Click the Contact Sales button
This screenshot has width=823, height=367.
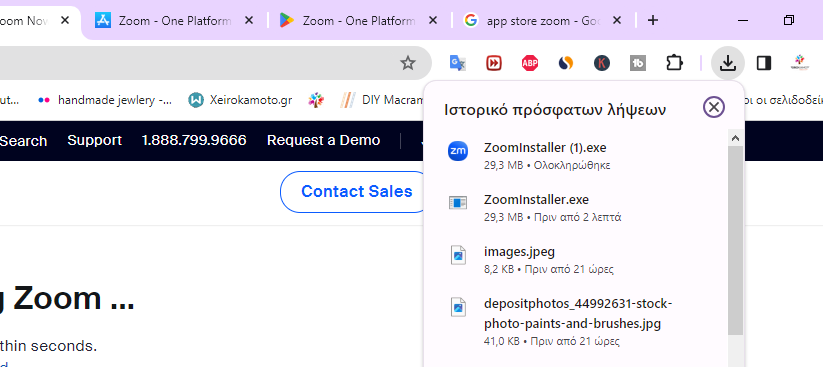tap(356, 192)
